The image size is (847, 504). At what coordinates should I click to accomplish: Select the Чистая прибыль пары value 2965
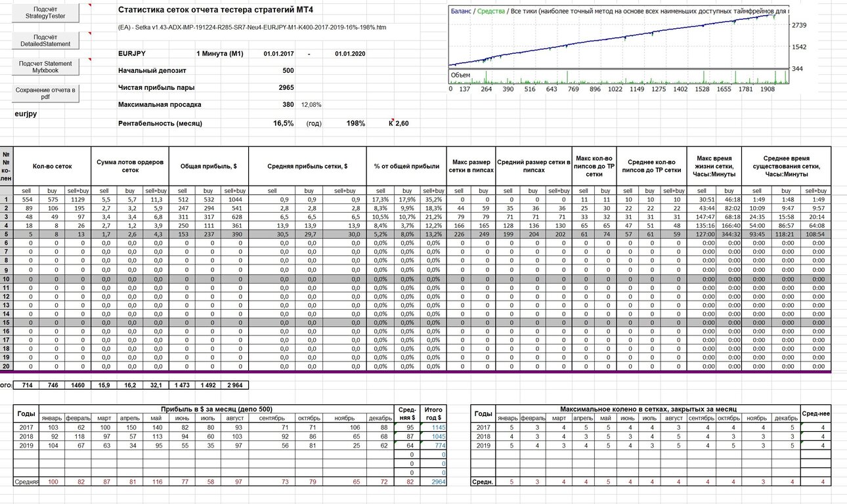(x=286, y=87)
